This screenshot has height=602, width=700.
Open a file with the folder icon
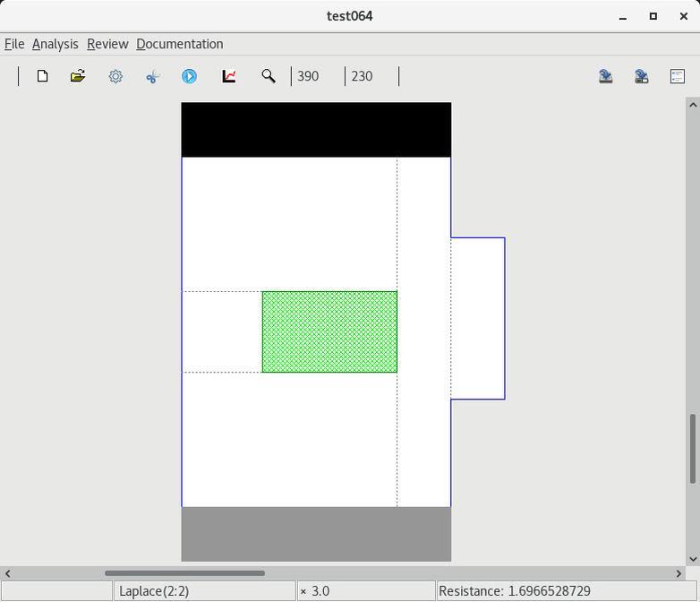tap(78, 76)
